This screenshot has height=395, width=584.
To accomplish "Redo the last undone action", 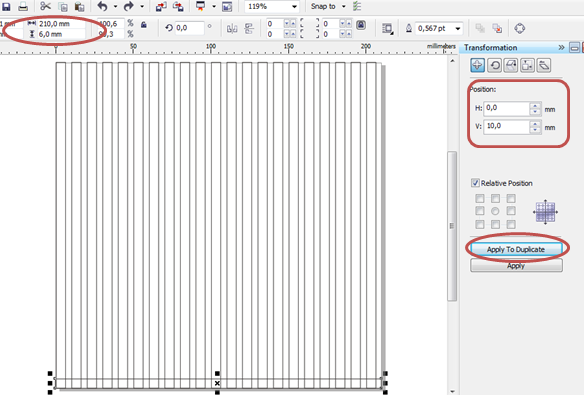I will pyautogui.click(x=128, y=6).
